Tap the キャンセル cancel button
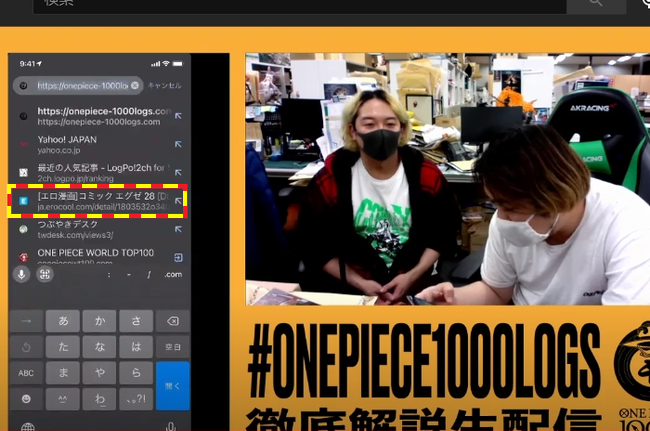This screenshot has width=650, height=431. (x=165, y=85)
